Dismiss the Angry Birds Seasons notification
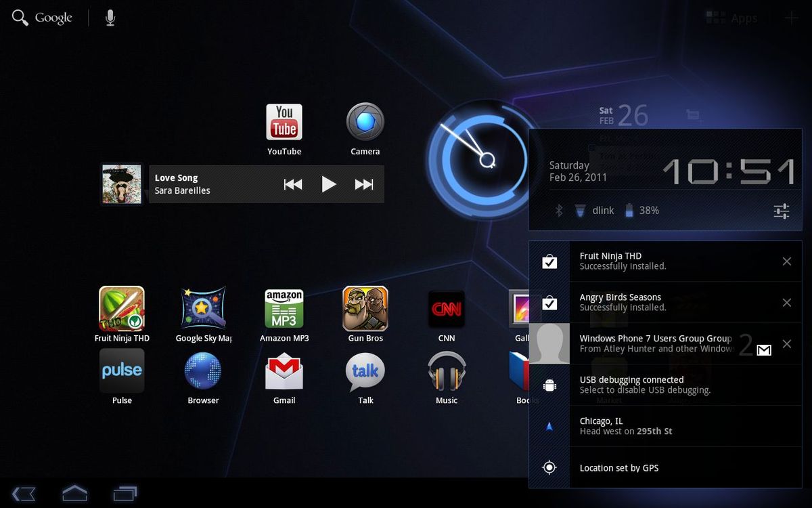The height and width of the screenshot is (508, 812). [x=787, y=302]
